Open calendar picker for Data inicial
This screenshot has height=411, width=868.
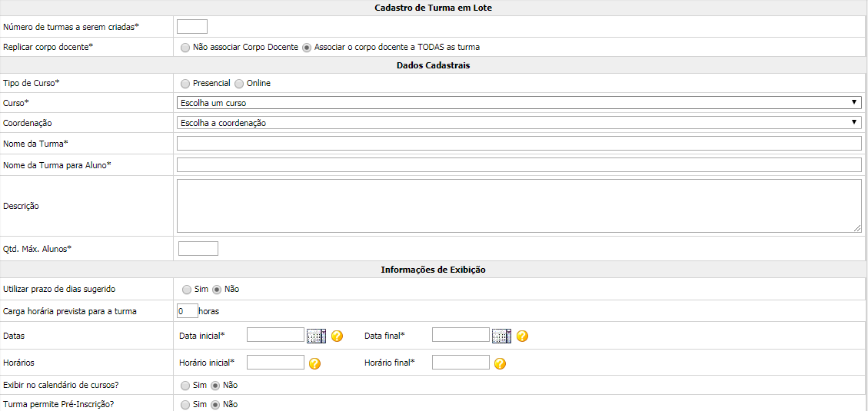click(316, 336)
